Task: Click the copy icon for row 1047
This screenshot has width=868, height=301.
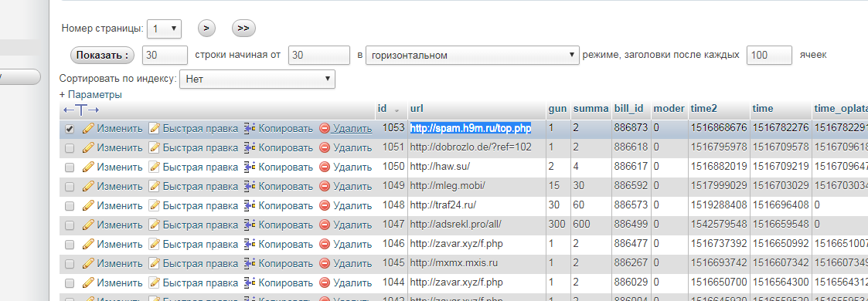Action: [250, 225]
